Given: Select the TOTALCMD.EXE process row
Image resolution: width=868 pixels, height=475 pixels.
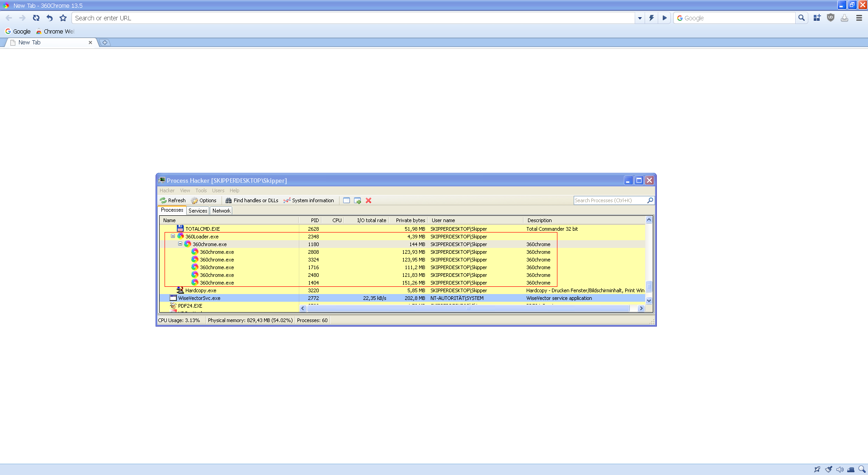Looking at the screenshot, I should [x=402, y=229].
